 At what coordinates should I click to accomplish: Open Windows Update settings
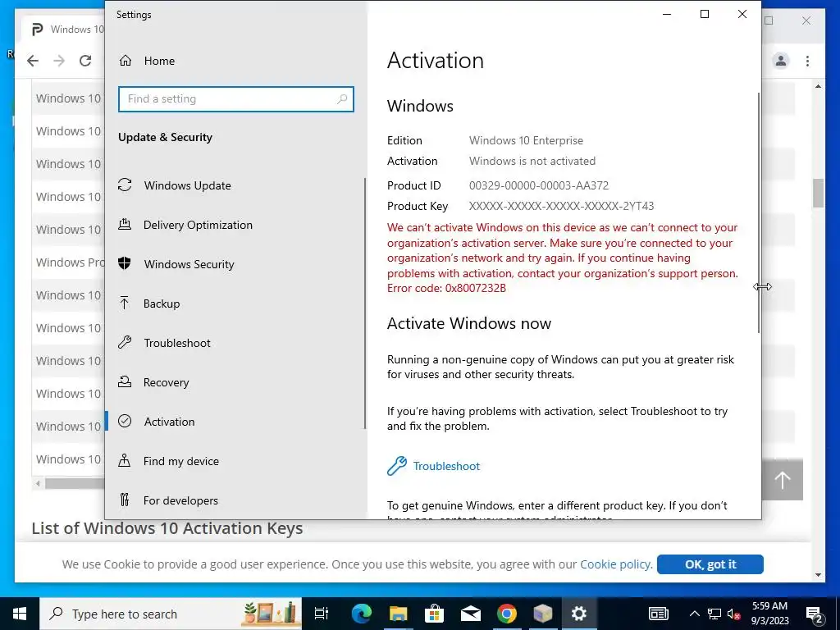(x=187, y=185)
